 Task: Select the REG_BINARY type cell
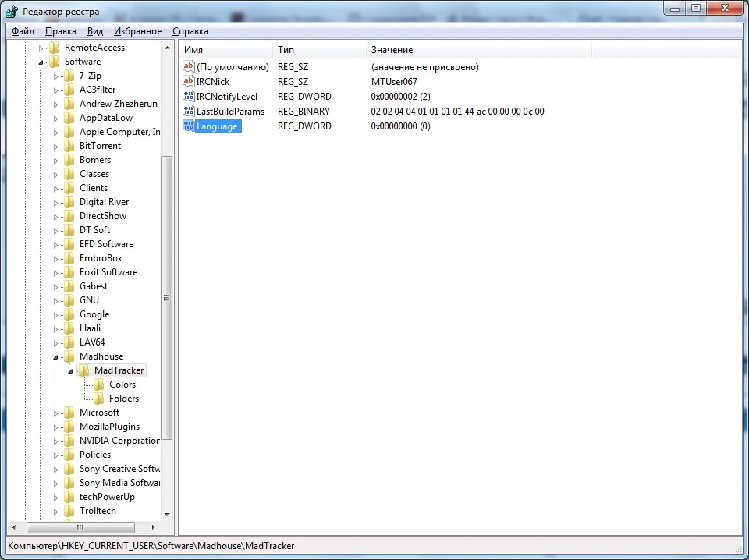pos(304,112)
